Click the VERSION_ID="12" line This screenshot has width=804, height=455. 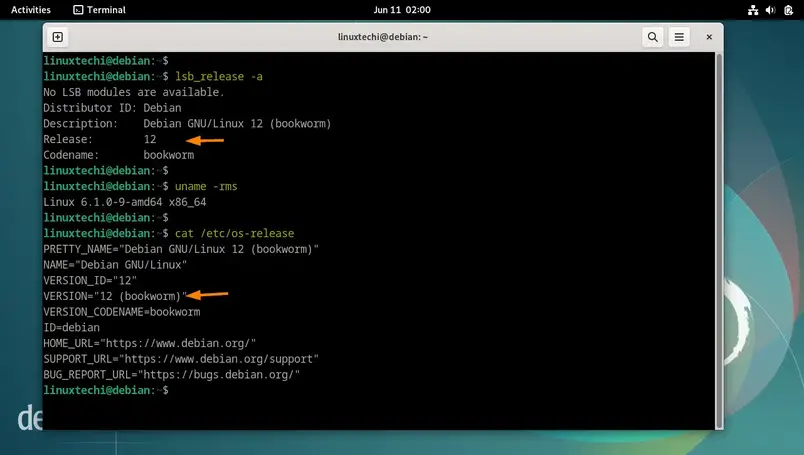tap(90, 281)
